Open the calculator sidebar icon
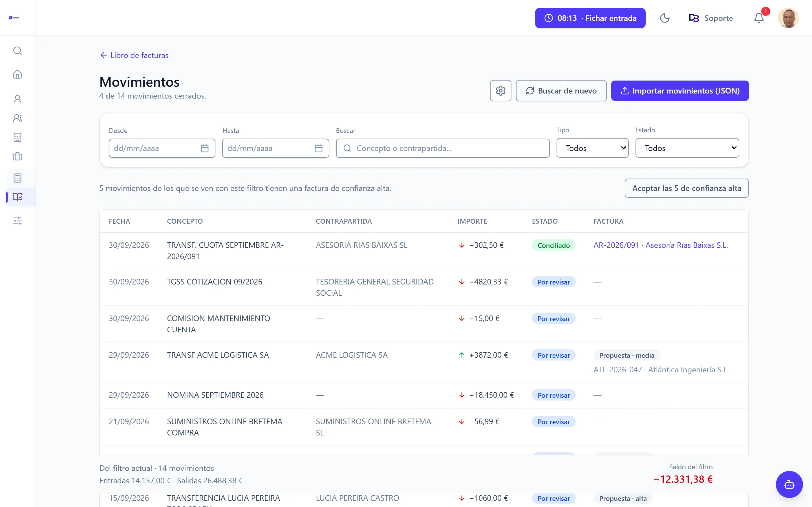The width and height of the screenshot is (812, 507). (x=17, y=178)
